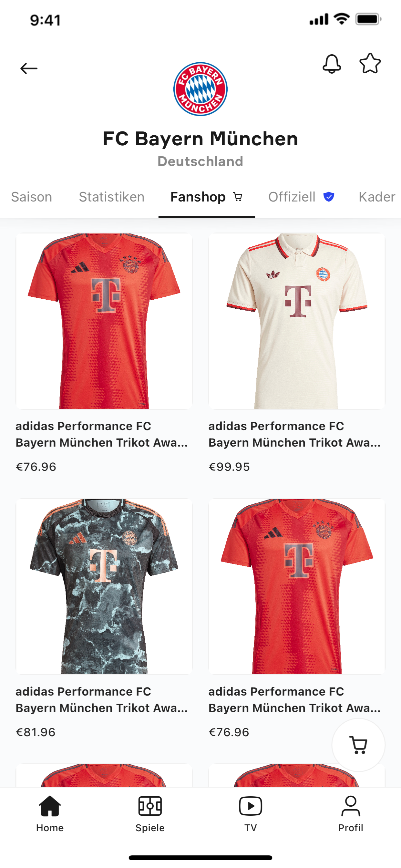The height and width of the screenshot is (868, 401).
Task: Open the Offiziell verified tab
Action: click(x=301, y=197)
